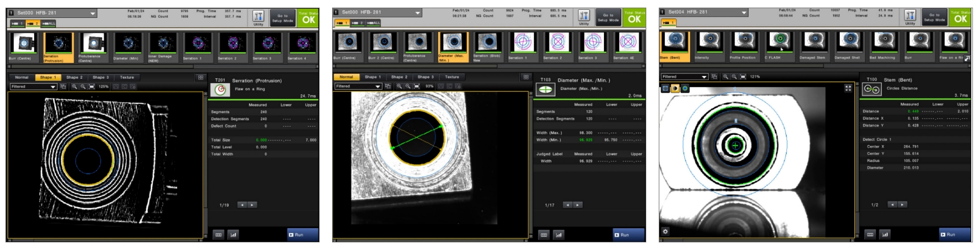Image resolution: width=980 pixels, height=250 pixels.
Task: Click settings gear below the Stem (Bent) image
Action: click(x=665, y=232)
